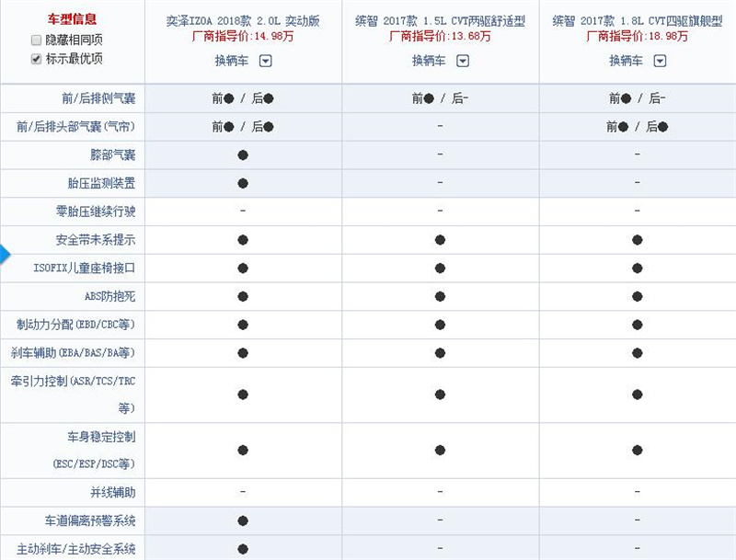Click the ISOFIX儿童座椅接口 dot for 缤智 1.8L

637,269
